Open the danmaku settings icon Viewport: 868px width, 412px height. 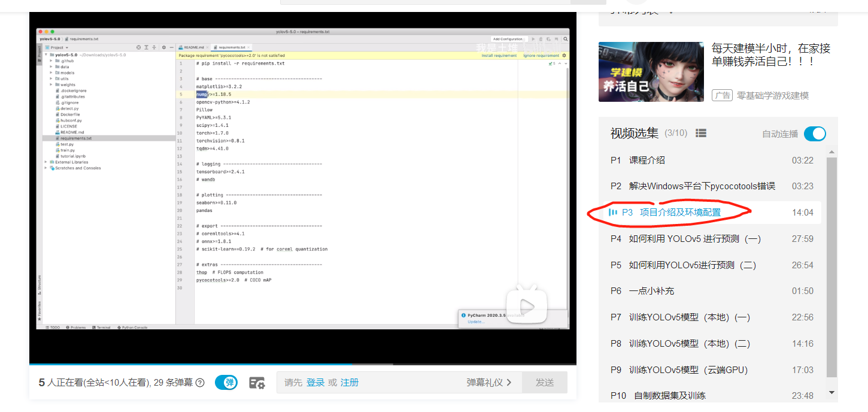pyautogui.click(x=257, y=383)
